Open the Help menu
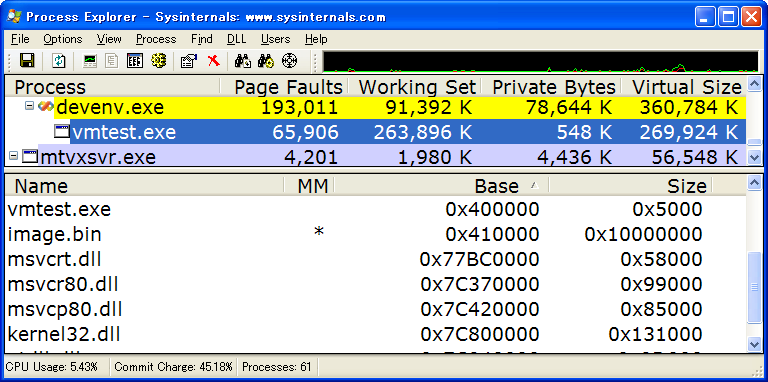Screen dimensions: 768x382 [x=316, y=39]
